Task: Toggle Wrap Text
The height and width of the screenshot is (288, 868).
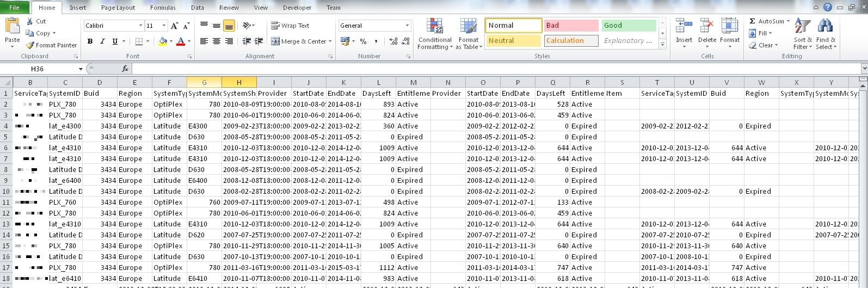Action: click(x=290, y=26)
